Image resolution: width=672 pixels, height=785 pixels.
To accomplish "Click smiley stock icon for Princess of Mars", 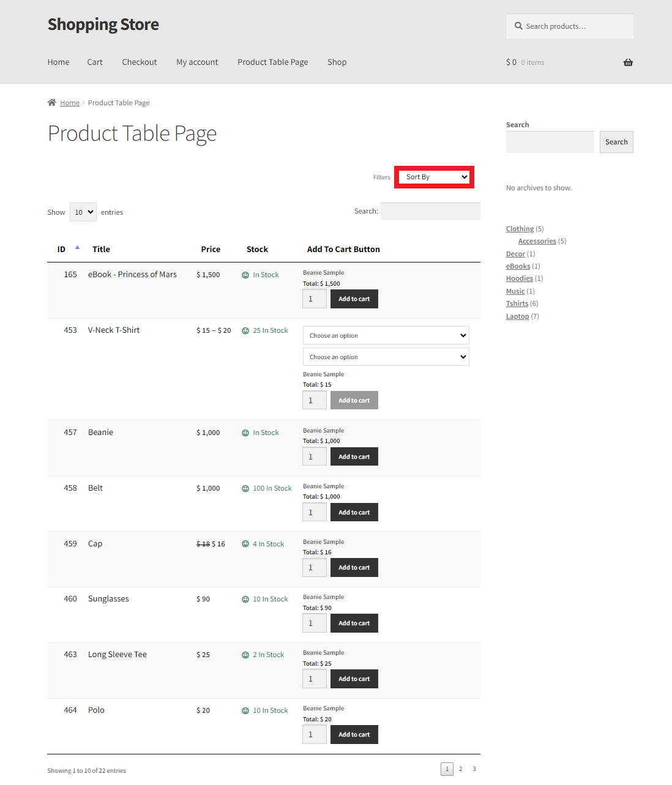I will [x=245, y=275].
